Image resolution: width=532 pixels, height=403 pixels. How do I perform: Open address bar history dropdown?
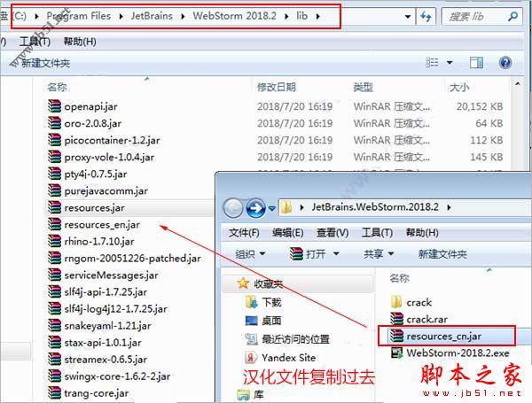408,16
